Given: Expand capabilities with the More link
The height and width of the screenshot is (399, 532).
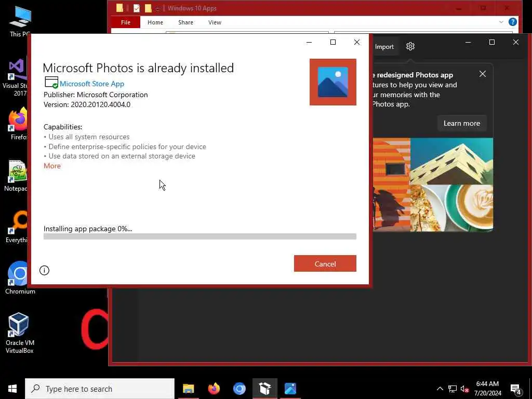Looking at the screenshot, I should tap(52, 166).
